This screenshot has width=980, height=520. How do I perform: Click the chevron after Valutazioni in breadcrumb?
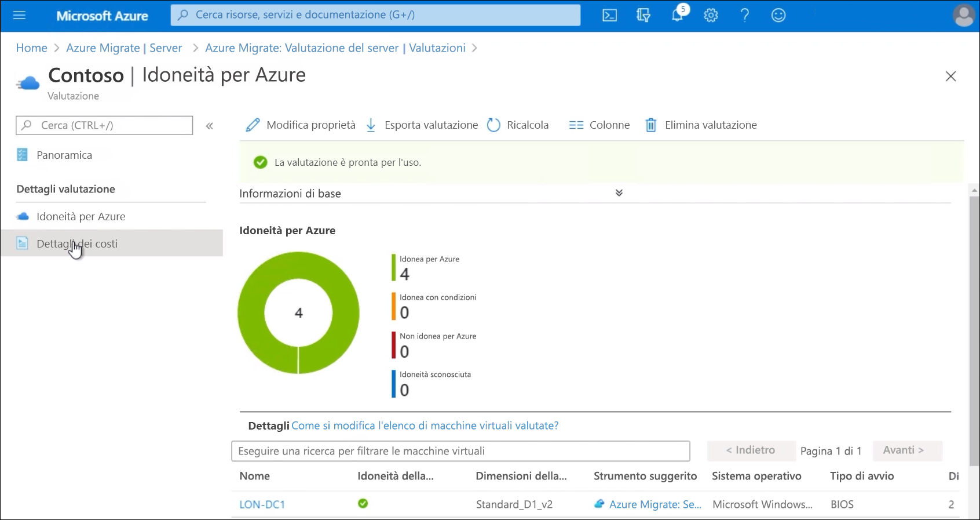[x=475, y=48]
